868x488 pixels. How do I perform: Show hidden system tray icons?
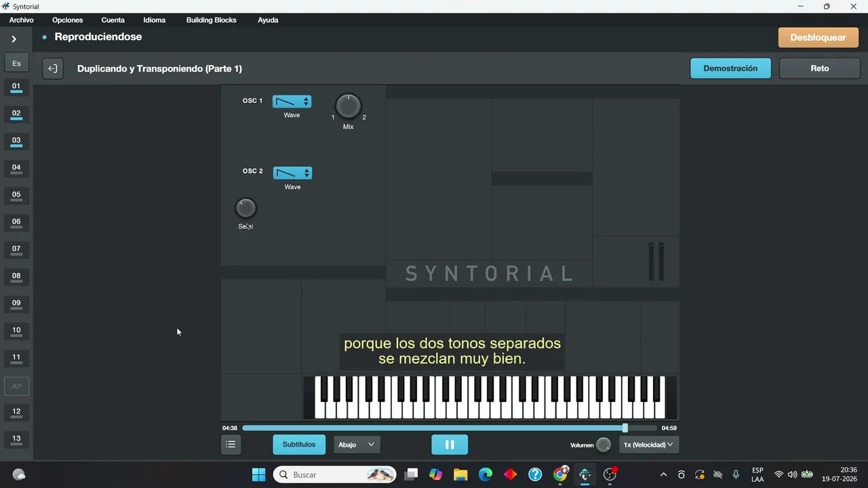click(x=663, y=474)
